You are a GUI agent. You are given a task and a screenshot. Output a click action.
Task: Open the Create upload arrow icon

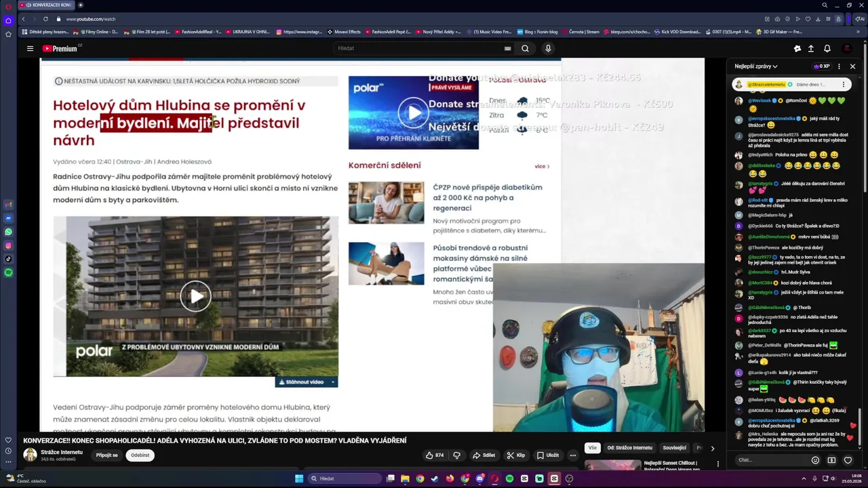pos(810,48)
